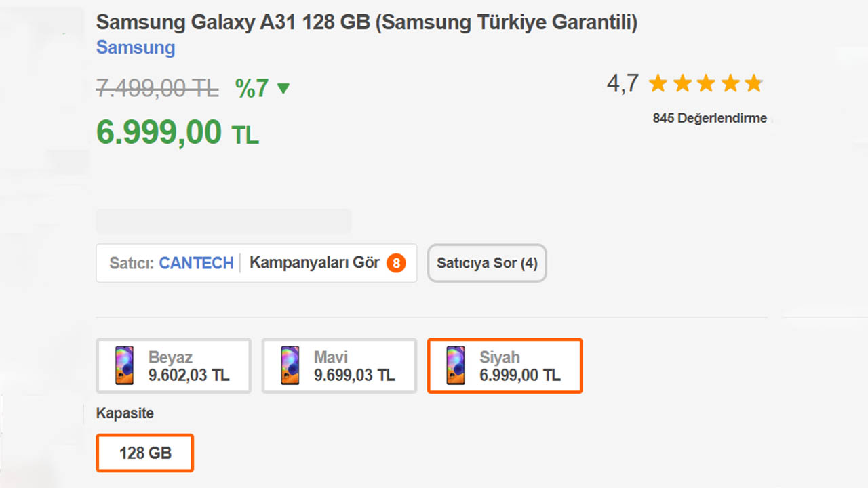The height and width of the screenshot is (488, 868).
Task: Select the 128 GB capacity tab
Action: tap(144, 453)
